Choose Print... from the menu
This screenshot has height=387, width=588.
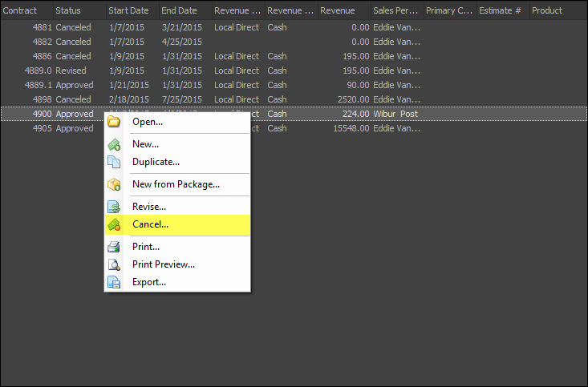(177, 247)
